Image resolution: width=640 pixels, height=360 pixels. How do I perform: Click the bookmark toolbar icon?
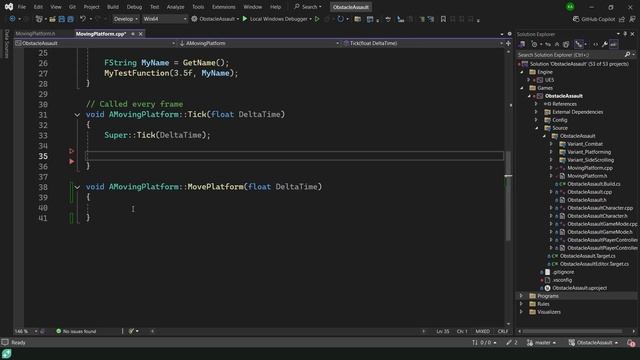pos(443,19)
